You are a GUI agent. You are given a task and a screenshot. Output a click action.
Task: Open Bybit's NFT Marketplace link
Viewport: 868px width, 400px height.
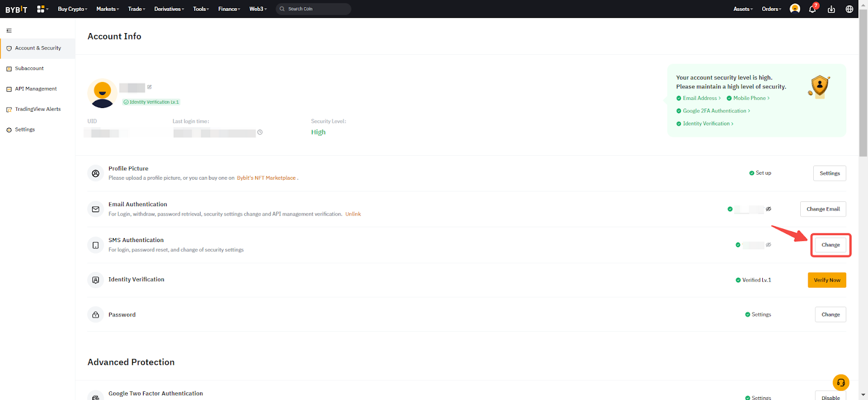266,178
